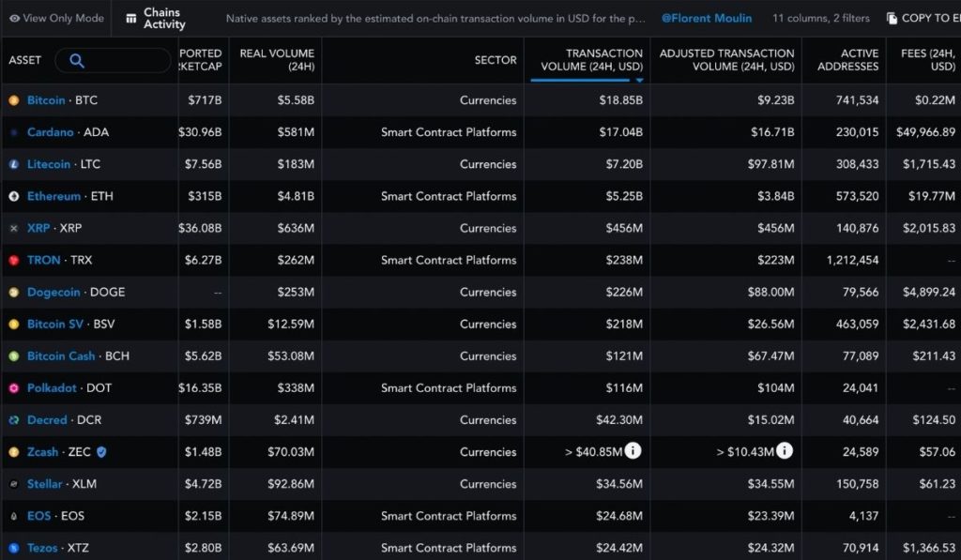Click the Tezos blue coin icon

13,548
